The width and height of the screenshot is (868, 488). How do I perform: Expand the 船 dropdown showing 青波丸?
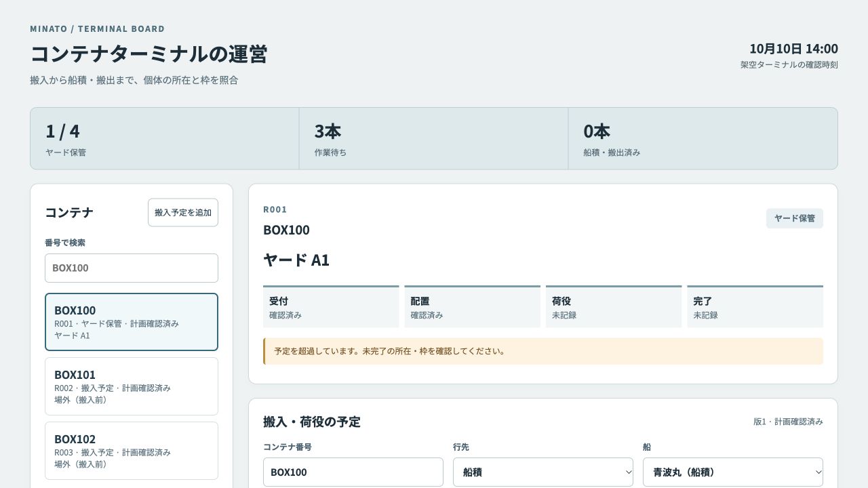point(733,472)
